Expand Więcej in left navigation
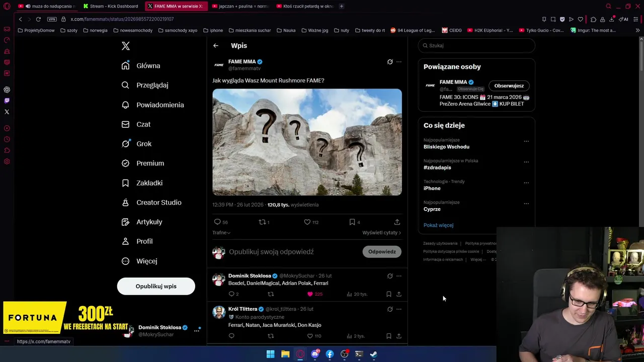 click(140, 261)
